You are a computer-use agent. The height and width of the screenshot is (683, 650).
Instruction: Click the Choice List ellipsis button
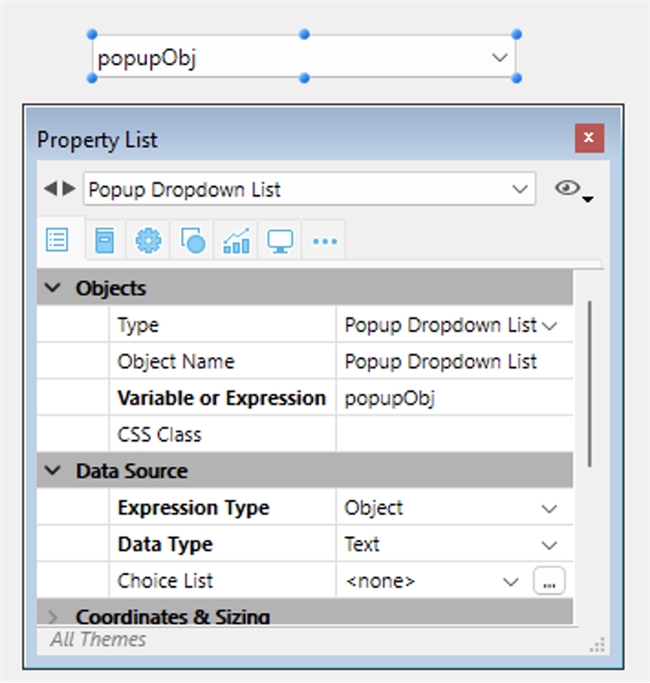pos(548,581)
